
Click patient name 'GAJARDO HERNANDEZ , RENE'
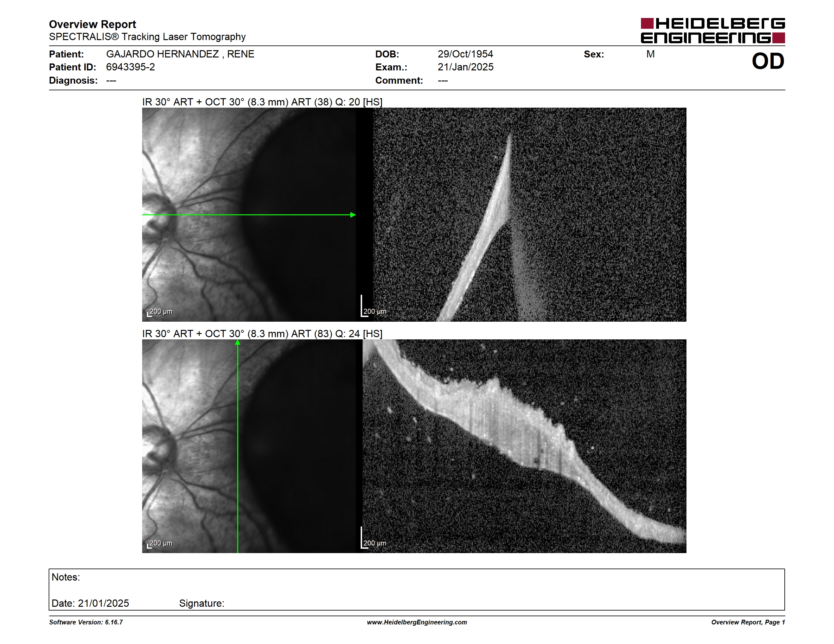(180, 54)
